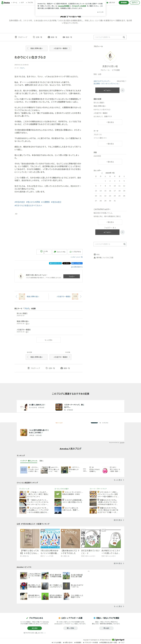The width and height of the screenshot is (141, 644).
Task: Open genre heading ディズニーレポ
Action: [x=24, y=489]
